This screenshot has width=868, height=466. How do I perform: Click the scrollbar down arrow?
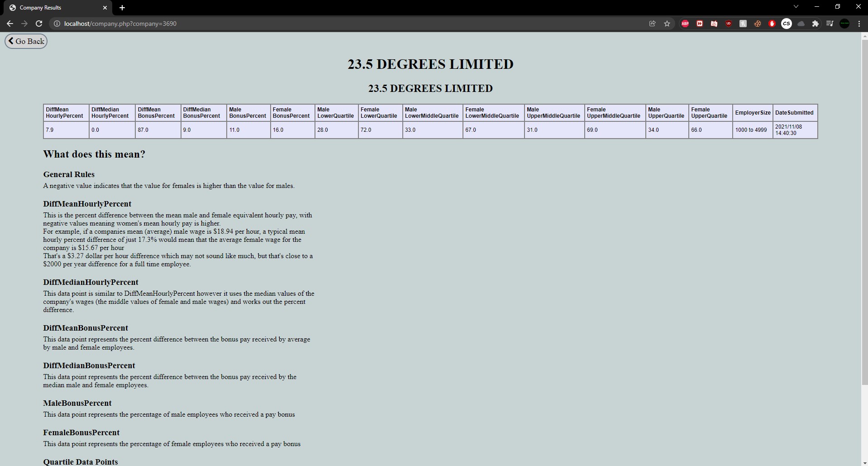[864, 462]
